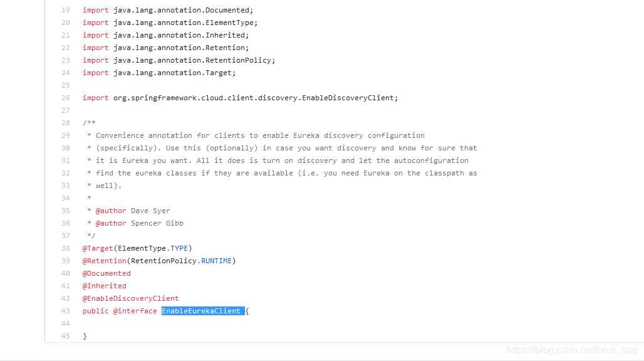Click comment line 'Convenience annotation for clients'
Image resolution: width=644 pixels, height=361 pixels.
(260, 135)
